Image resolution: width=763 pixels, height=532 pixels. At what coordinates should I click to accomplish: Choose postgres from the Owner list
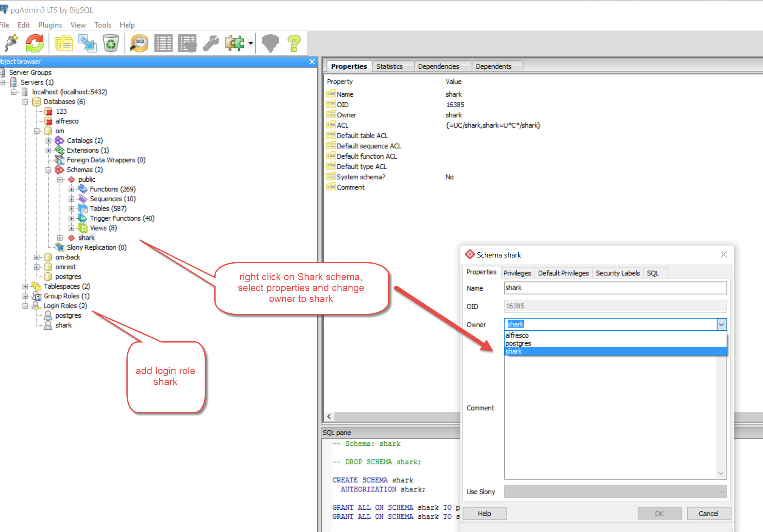pyautogui.click(x=518, y=343)
